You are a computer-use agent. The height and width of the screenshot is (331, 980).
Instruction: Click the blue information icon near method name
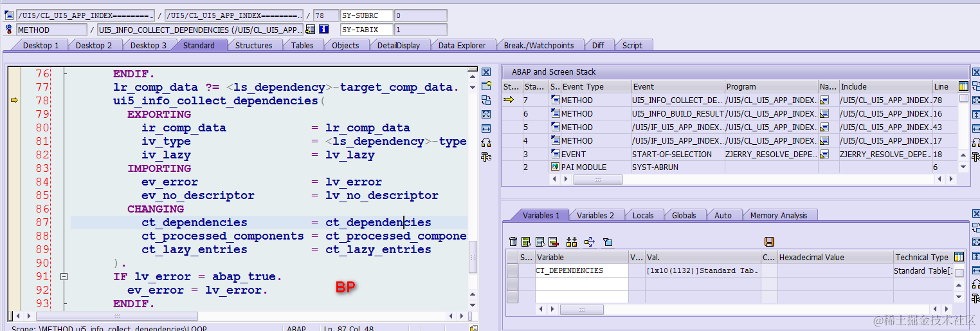coord(324,30)
